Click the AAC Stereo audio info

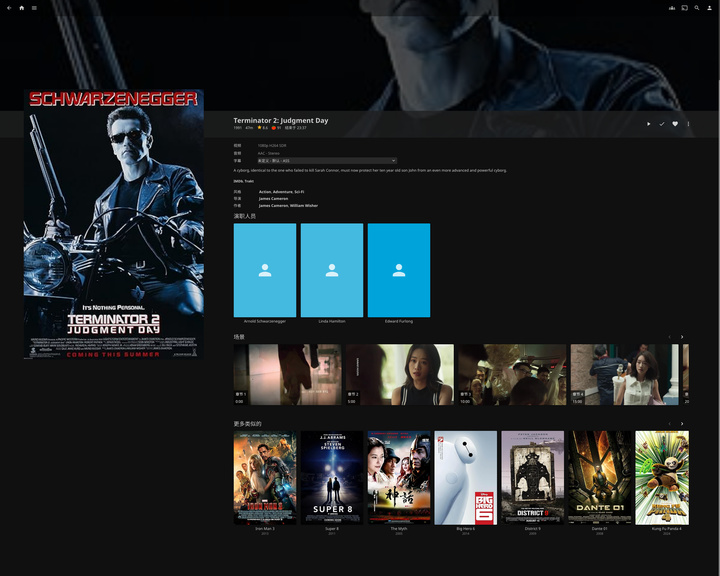tap(269, 153)
